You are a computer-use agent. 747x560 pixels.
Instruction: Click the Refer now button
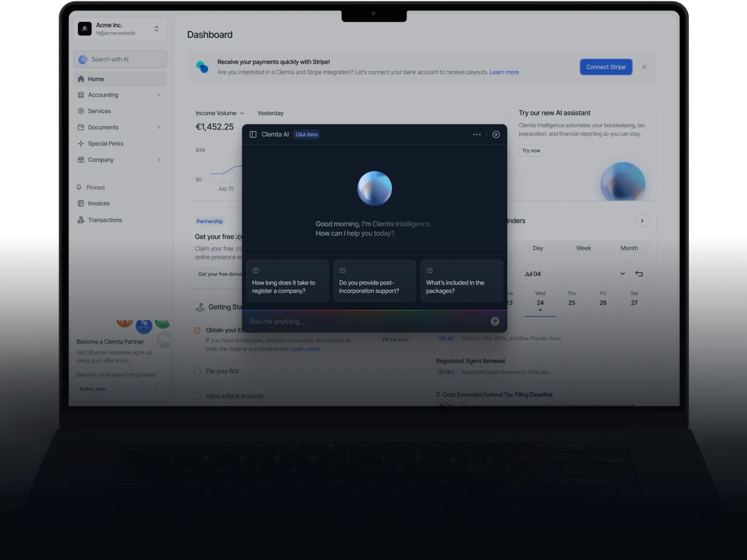[119, 389]
